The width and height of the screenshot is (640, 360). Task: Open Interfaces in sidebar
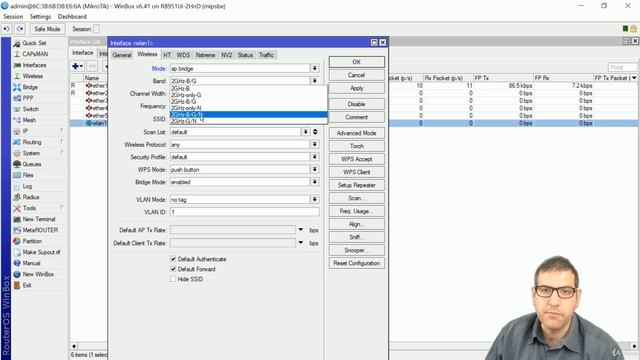(34, 65)
